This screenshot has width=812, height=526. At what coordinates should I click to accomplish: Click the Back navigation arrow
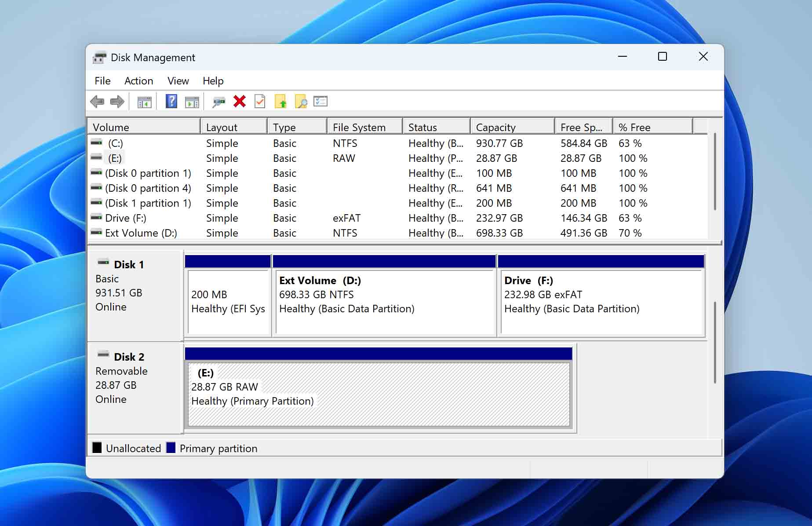(98, 101)
